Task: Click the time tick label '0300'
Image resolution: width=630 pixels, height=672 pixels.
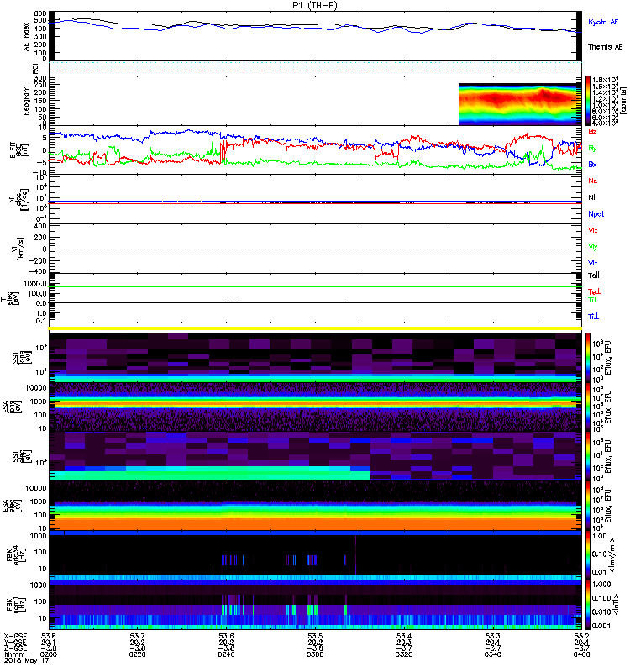Action: tap(315, 654)
